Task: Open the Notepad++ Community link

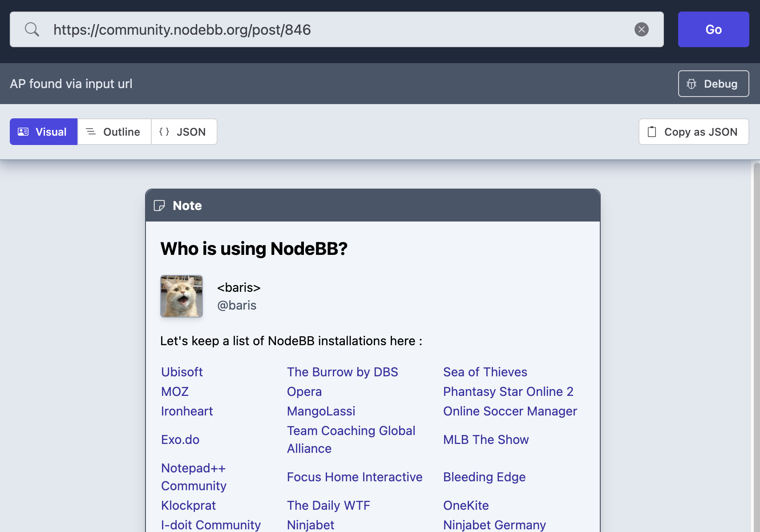Action: (x=194, y=477)
